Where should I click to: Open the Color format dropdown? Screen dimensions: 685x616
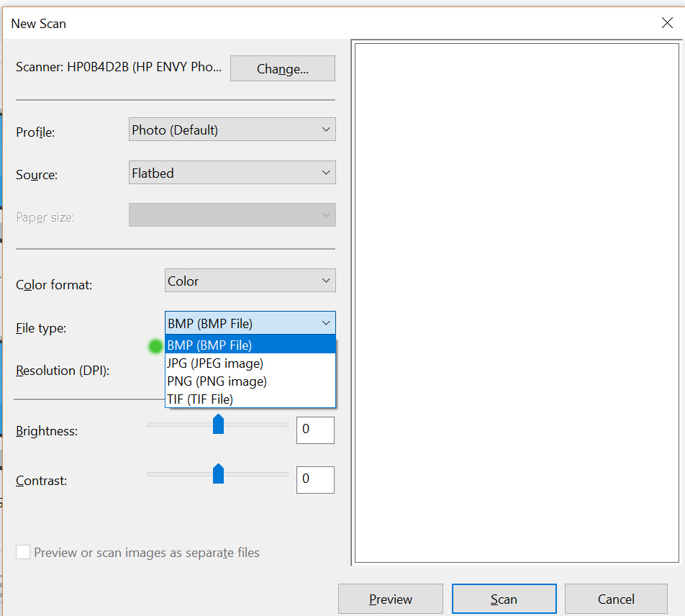[250, 280]
